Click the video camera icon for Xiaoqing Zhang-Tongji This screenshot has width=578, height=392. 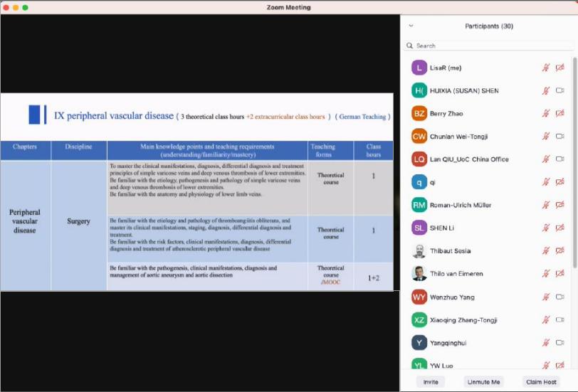click(560, 320)
